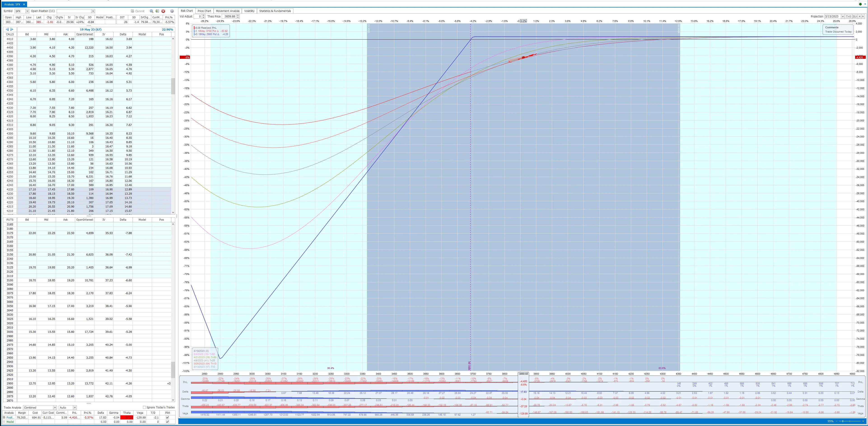This screenshot has height=426, width=868.
Task: Click the Theo Price input field
Action: pyautogui.click(x=229, y=16)
